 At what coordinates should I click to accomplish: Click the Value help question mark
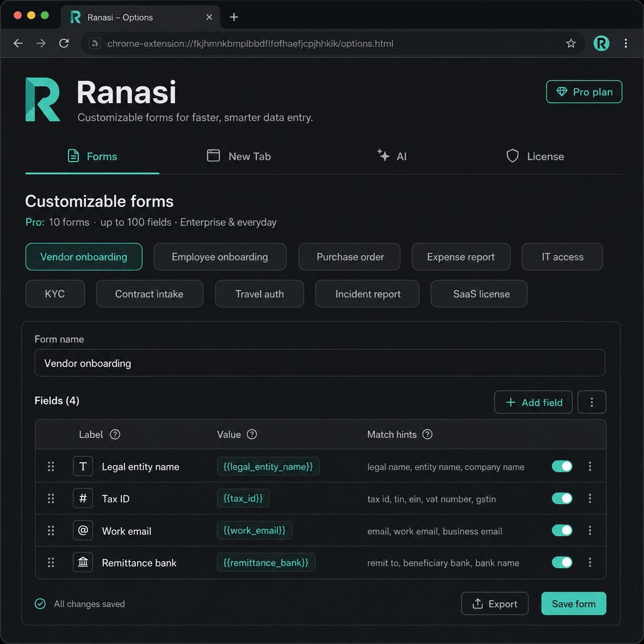(252, 434)
